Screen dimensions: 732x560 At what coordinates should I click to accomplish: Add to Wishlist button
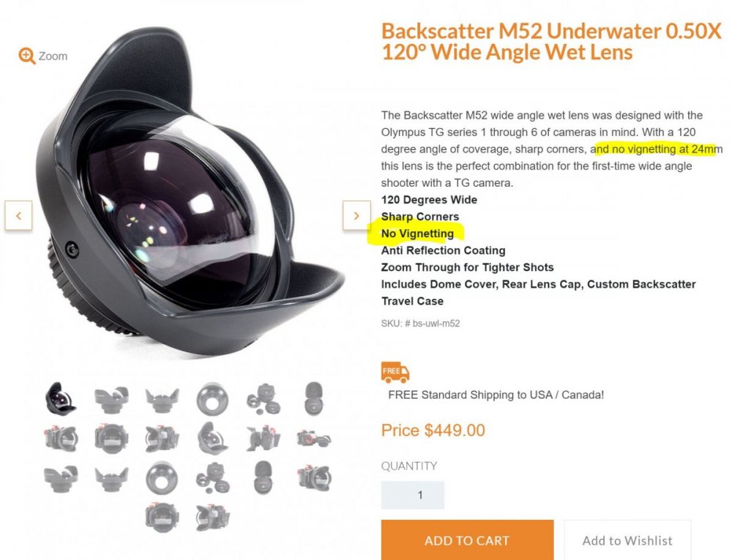[627, 540]
